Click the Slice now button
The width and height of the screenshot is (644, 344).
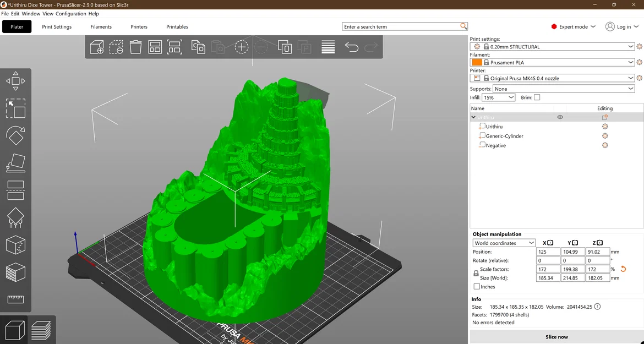click(x=556, y=337)
